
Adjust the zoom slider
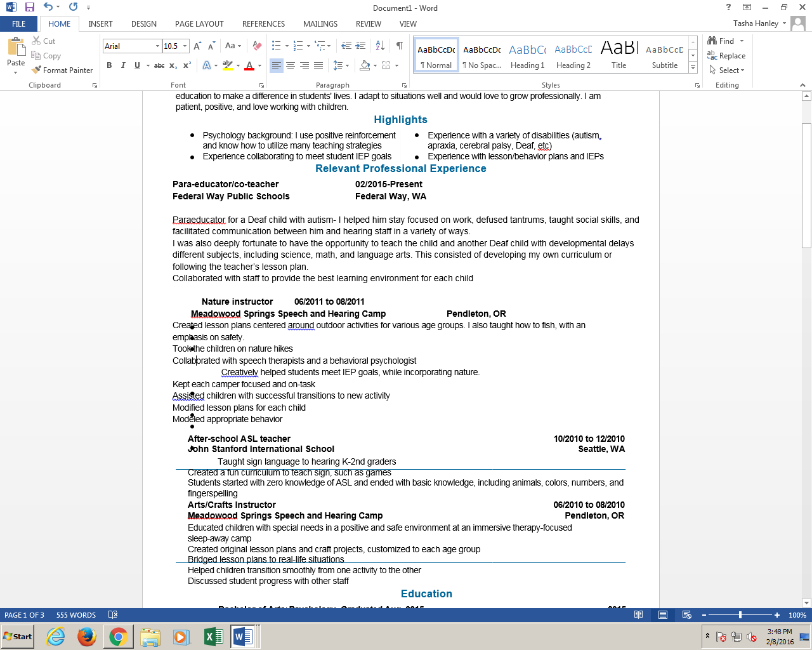(740, 614)
